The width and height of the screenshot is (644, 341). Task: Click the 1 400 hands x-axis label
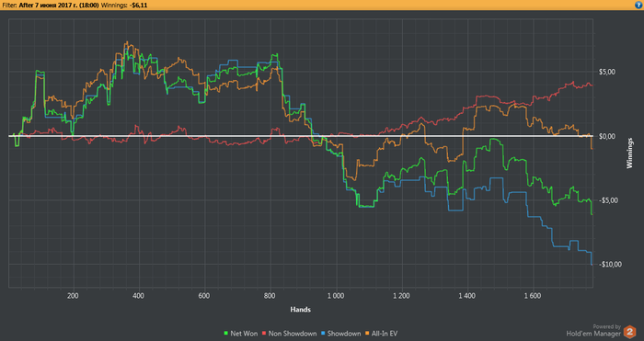[467, 296]
